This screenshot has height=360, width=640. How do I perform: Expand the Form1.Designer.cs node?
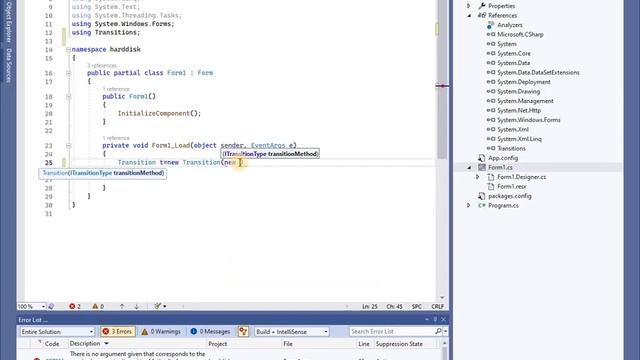click(x=478, y=177)
